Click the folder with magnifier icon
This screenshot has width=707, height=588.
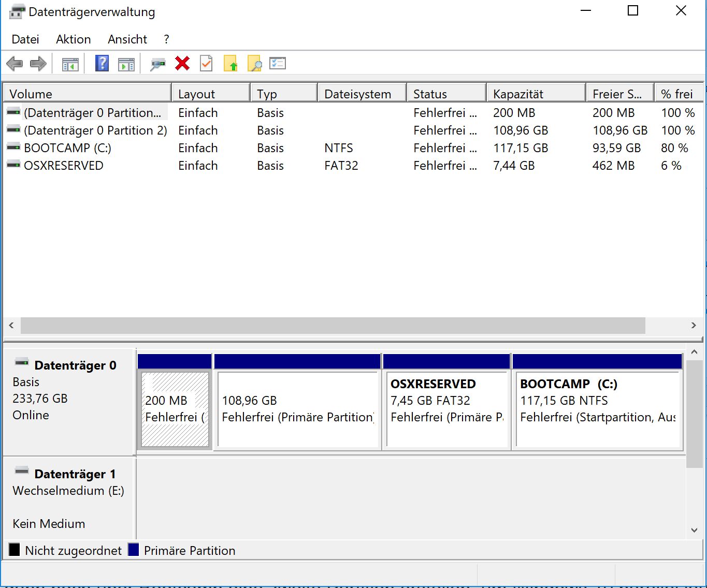point(254,64)
